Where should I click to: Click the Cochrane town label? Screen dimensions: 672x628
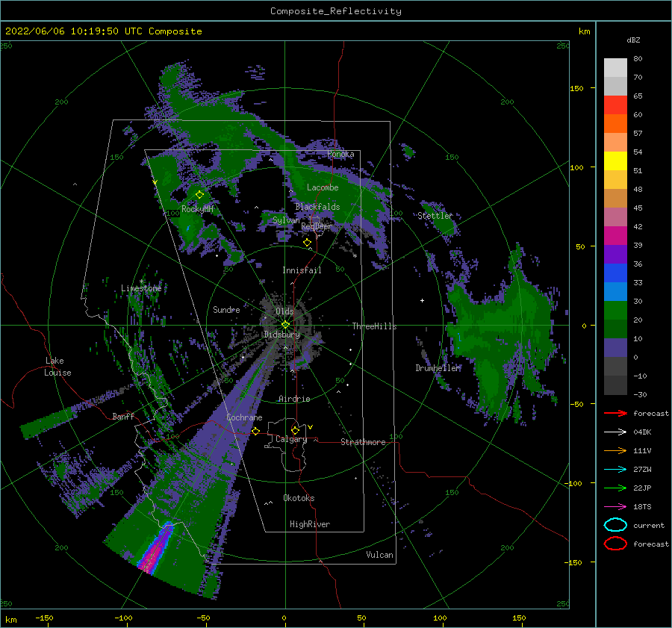point(244,417)
